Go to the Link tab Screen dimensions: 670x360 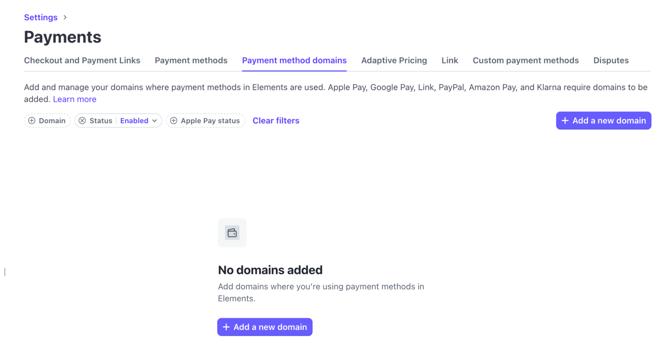pos(450,60)
